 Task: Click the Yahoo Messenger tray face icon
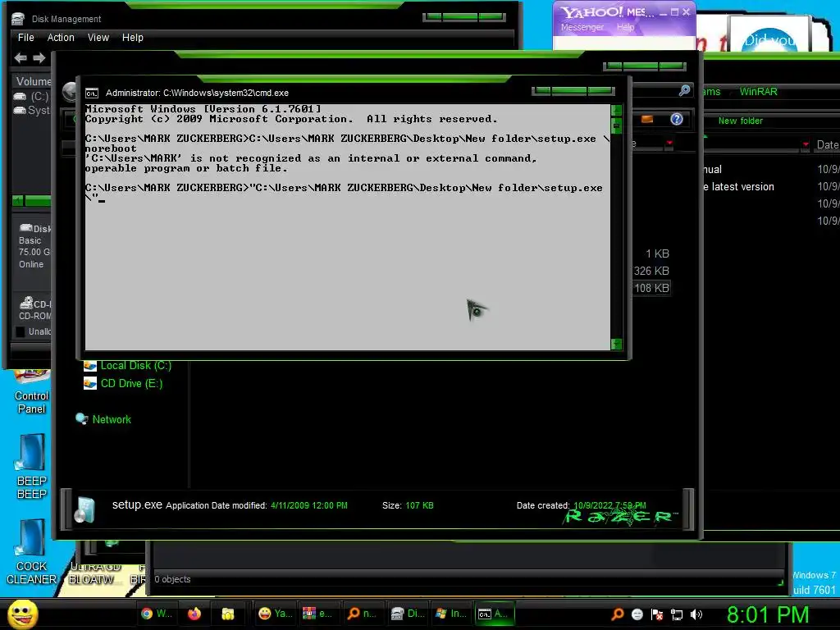637,614
